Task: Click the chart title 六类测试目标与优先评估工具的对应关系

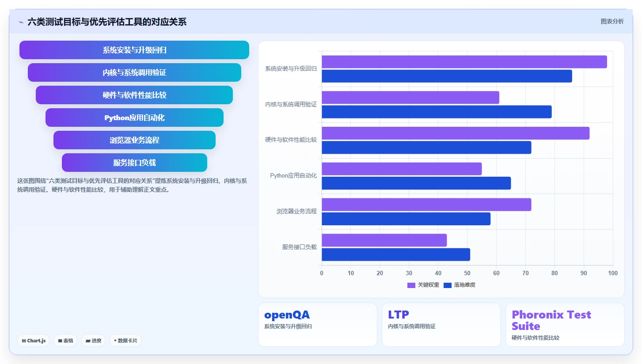Action: coord(107,22)
